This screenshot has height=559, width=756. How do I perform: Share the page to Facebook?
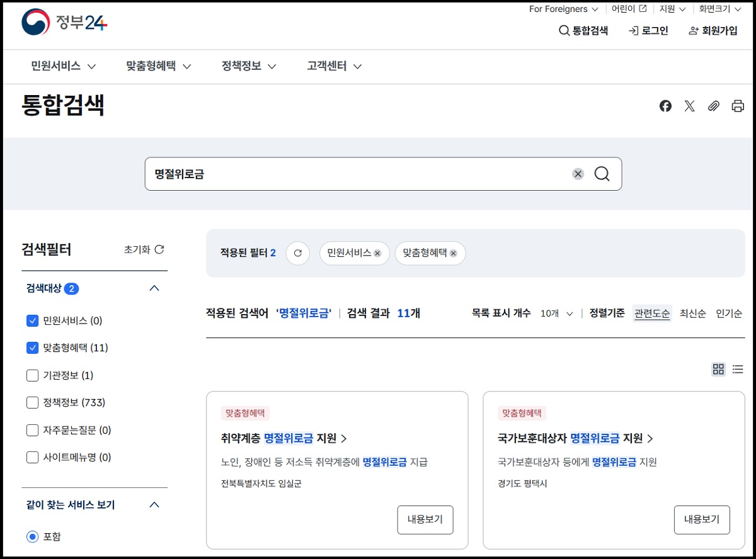(x=665, y=106)
